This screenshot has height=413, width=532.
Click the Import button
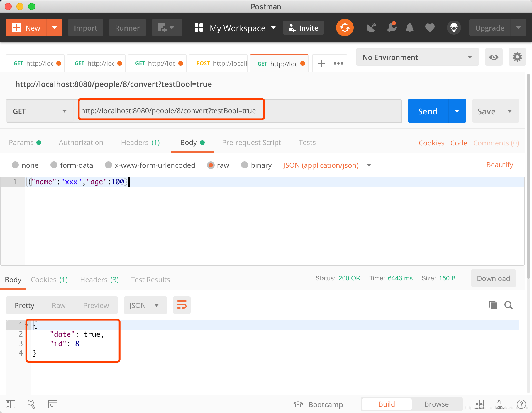85,28
